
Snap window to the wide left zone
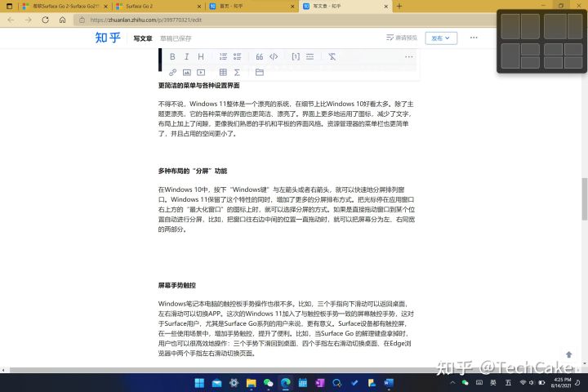coord(555,27)
